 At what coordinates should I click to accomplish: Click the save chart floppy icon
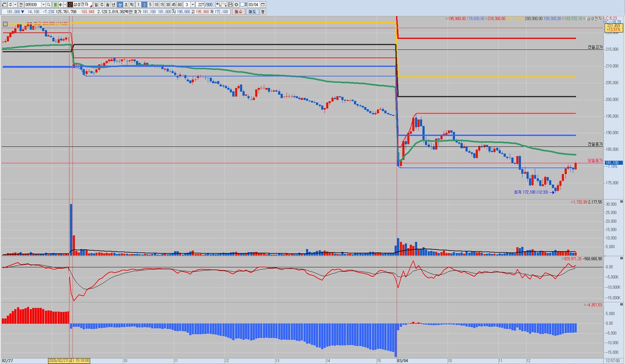[x=230, y=5]
